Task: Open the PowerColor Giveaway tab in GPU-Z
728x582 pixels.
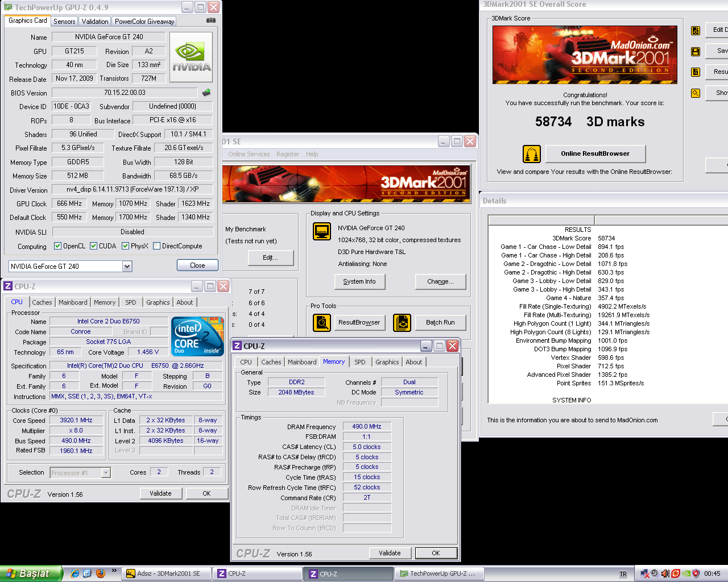Action: coord(144,21)
